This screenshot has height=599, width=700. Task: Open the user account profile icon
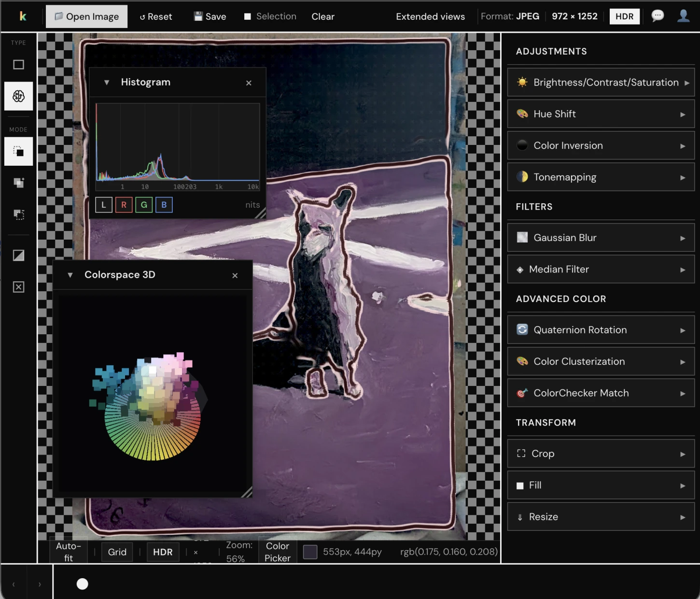[x=684, y=16]
